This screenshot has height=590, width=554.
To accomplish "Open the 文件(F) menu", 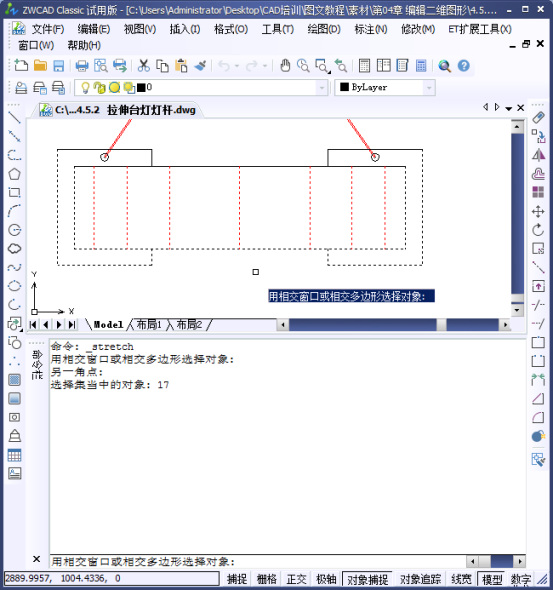I will pyautogui.click(x=47, y=29).
